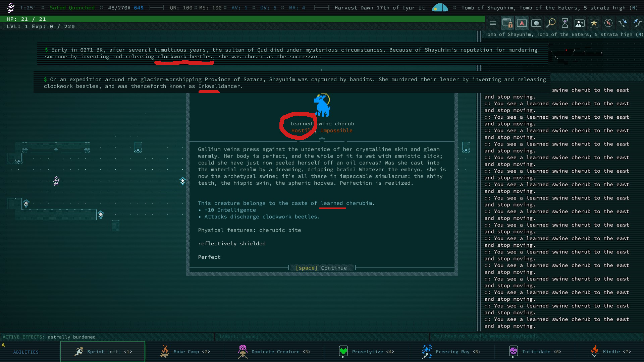The width and height of the screenshot is (644, 362).
Task: Click the compass autoexplore icon
Action: click(608, 23)
